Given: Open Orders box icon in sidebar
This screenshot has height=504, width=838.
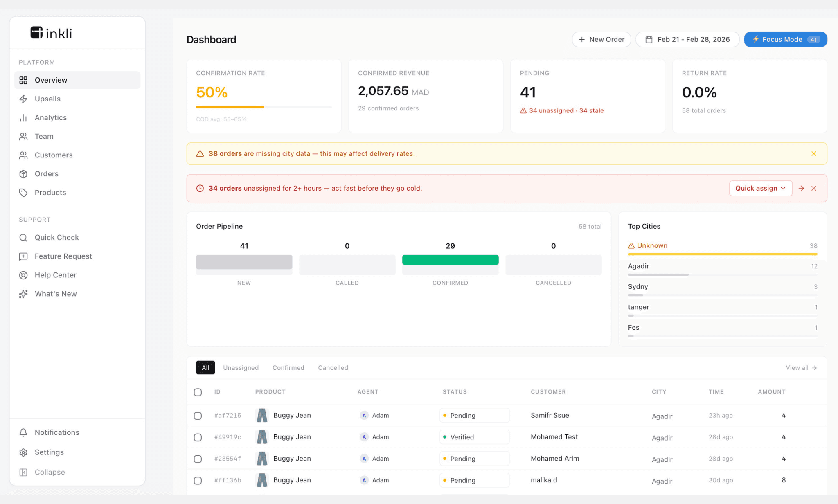Looking at the screenshot, I should click(23, 174).
